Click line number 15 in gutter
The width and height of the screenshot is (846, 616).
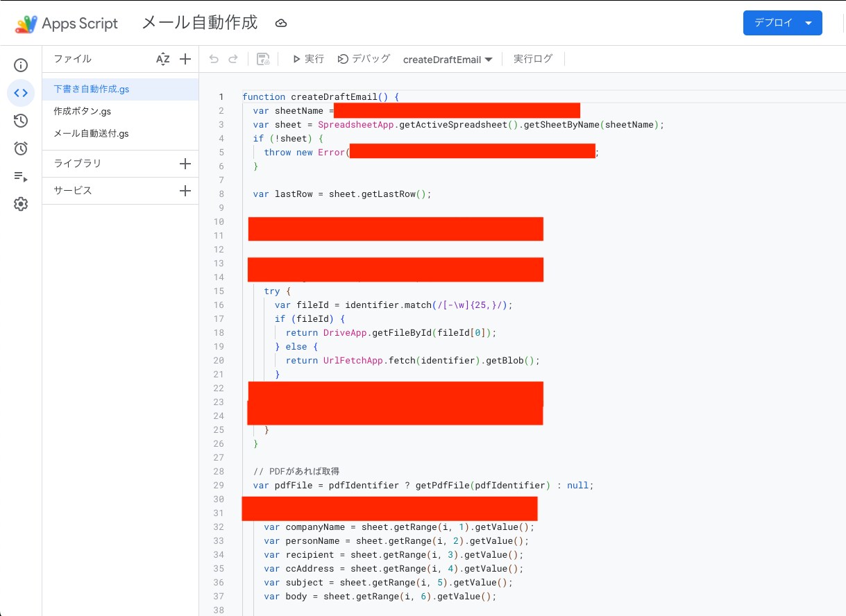[x=219, y=291]
